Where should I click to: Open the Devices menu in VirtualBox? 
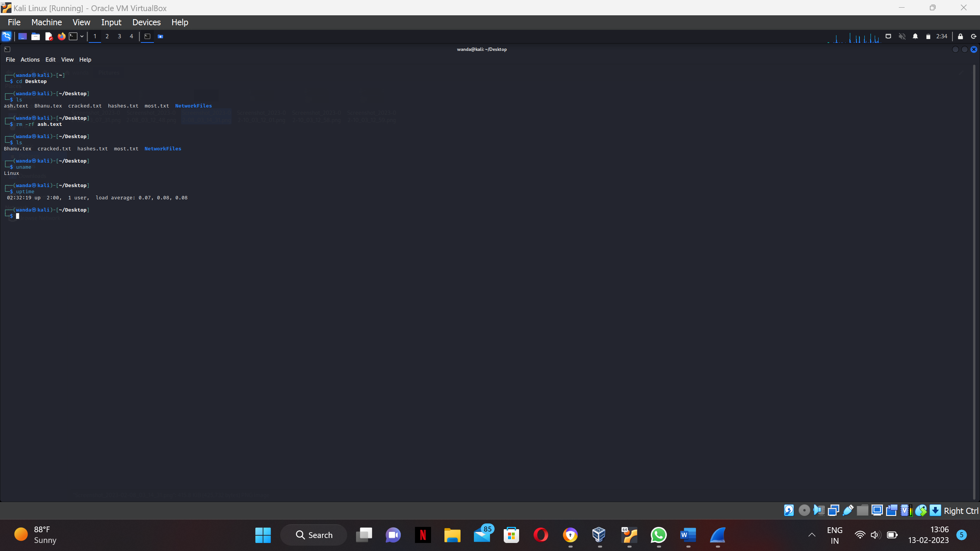tap(146, 22)
